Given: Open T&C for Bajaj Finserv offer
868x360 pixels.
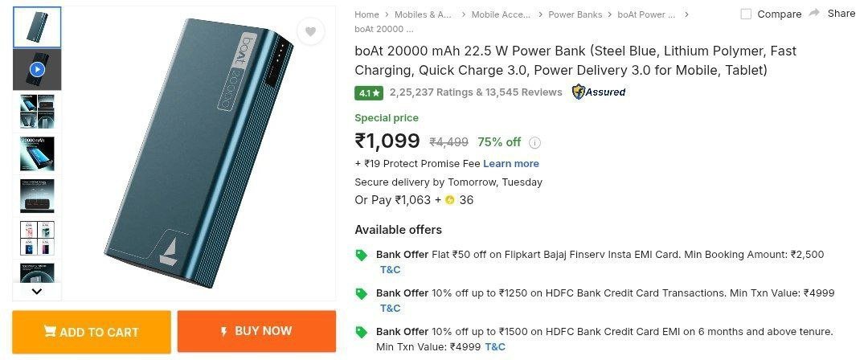Looking at the screenshot, I should coord(390,270).
